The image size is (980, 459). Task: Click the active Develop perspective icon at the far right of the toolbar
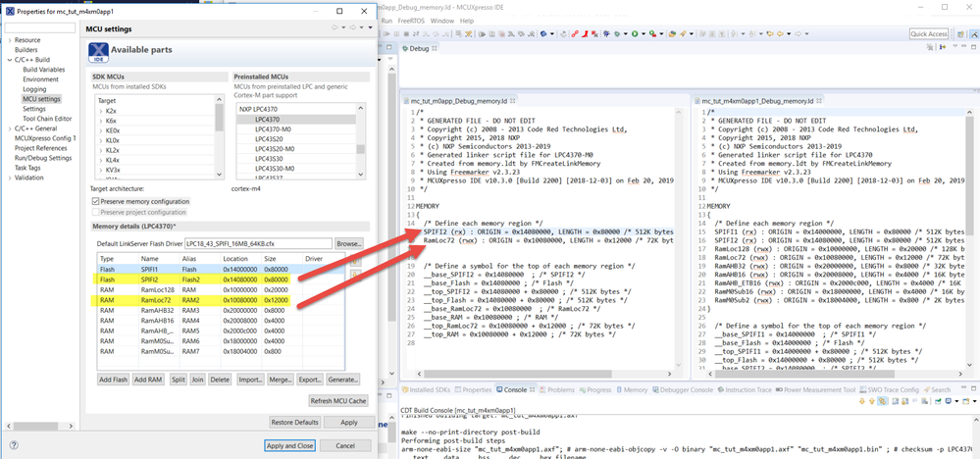point(974,33)
